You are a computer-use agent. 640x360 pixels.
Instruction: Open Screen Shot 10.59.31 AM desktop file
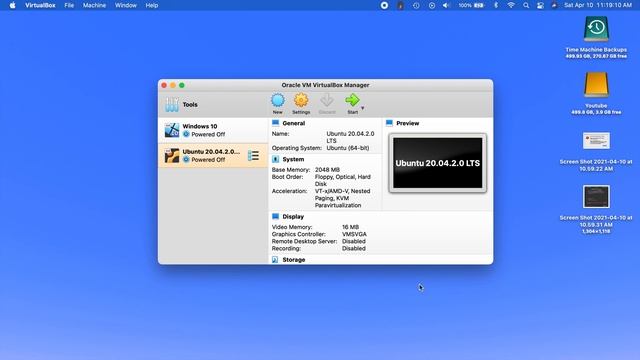point(596,197)
